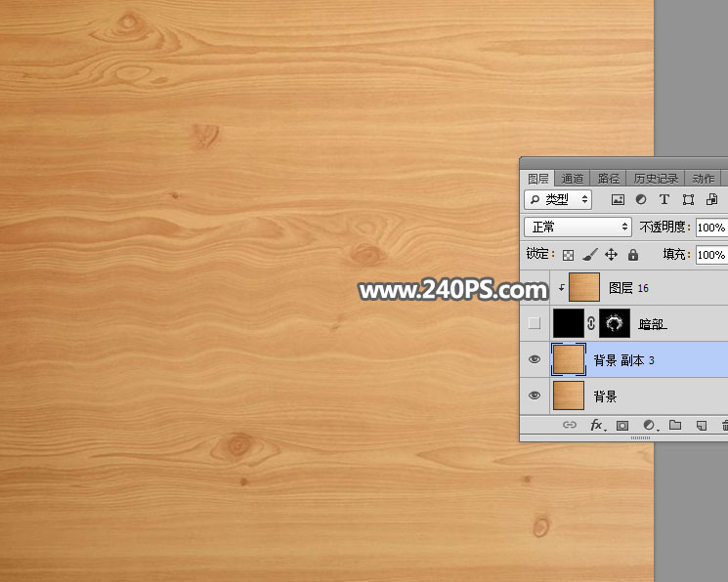Click the link layers icon
Screen dimensions: 728x582
point(570,425)
